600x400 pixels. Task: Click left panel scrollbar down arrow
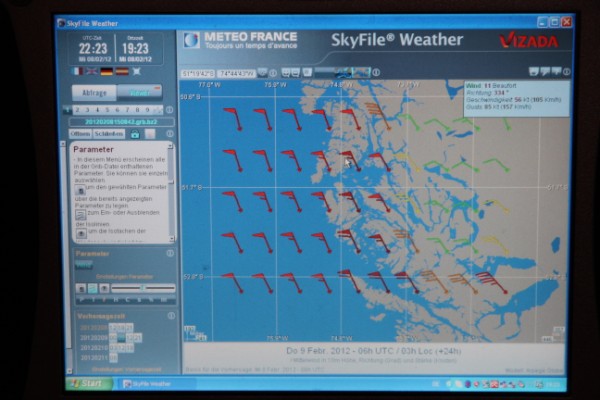69,371
